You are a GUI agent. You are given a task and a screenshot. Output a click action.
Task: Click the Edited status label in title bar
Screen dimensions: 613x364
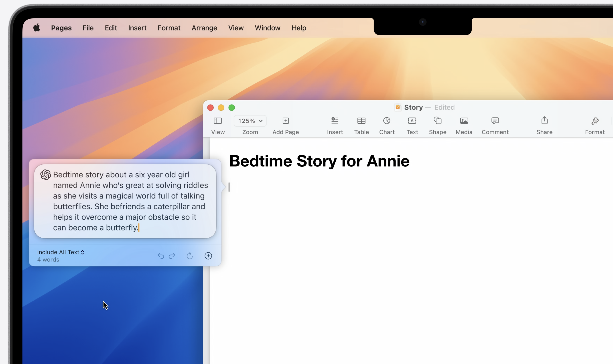point(444,107)
